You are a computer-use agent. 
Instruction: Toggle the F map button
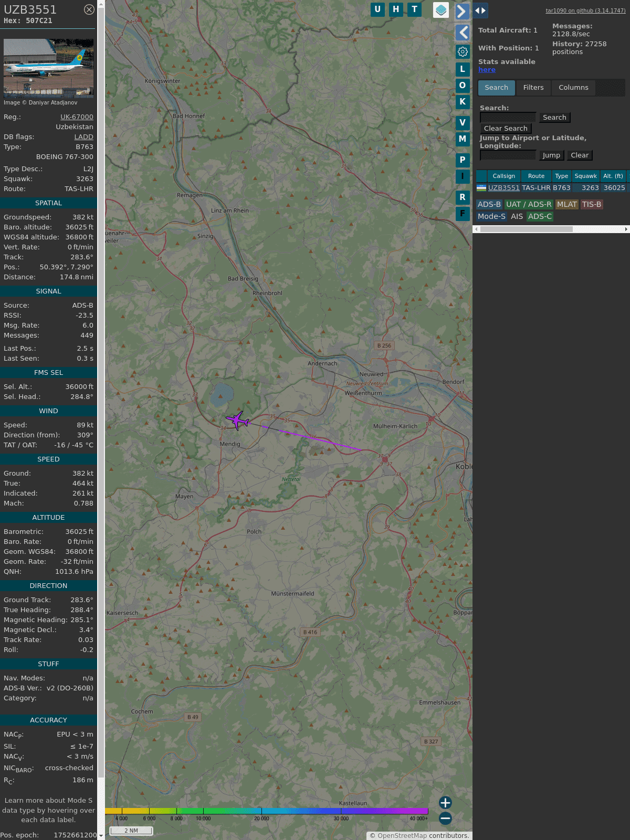(x=463, y=214)
